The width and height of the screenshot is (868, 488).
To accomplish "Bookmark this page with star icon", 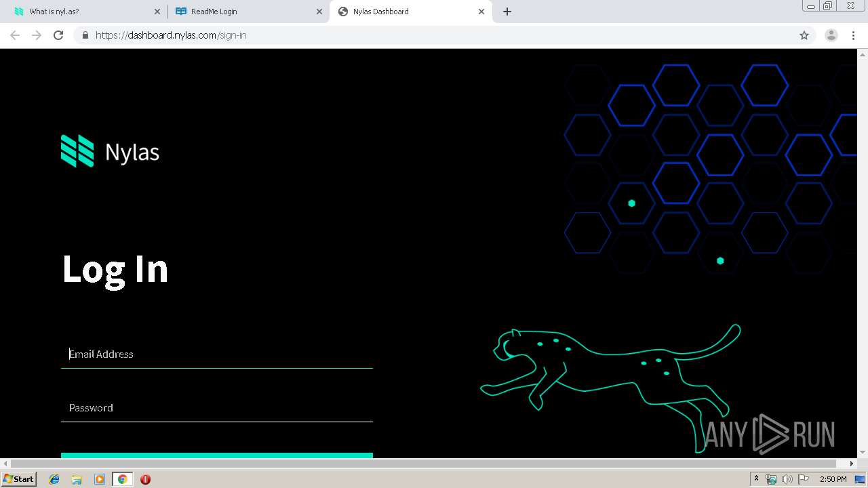I will (804, 35).
